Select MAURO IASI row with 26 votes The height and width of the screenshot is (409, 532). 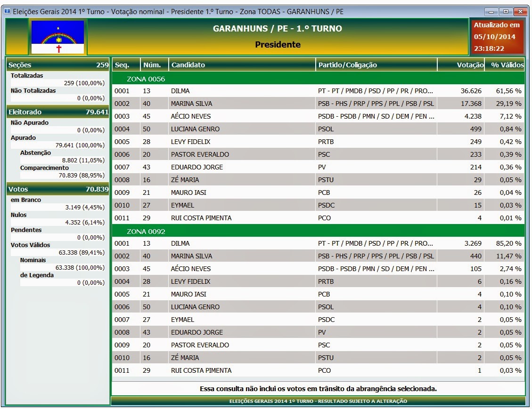point(318,192)
